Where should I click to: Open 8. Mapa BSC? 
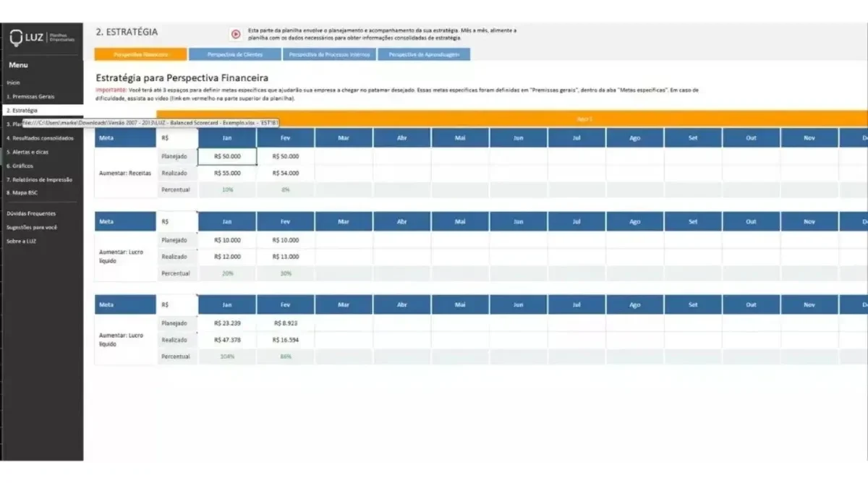[22, 192]
